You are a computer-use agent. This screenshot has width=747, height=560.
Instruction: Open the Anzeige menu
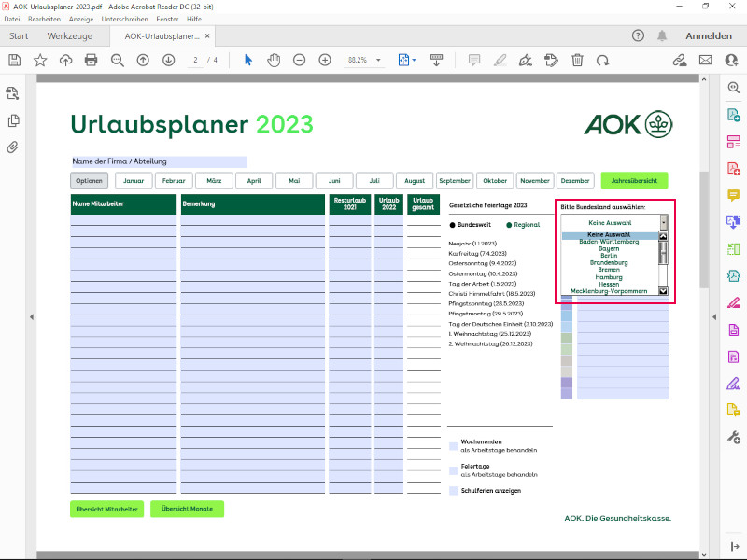pyautogui.click(x=81, y=19)
